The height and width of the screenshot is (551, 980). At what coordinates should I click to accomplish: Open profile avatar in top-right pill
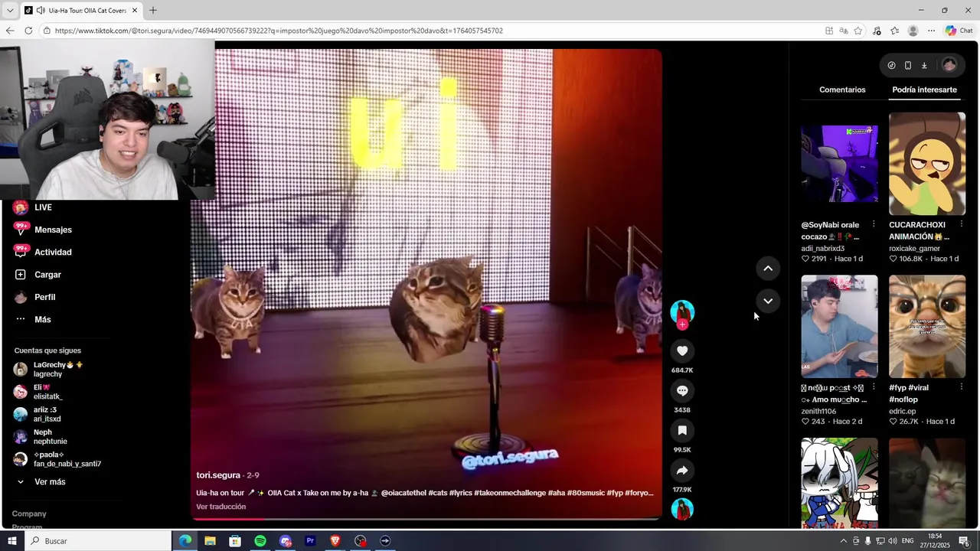[949, 65]
